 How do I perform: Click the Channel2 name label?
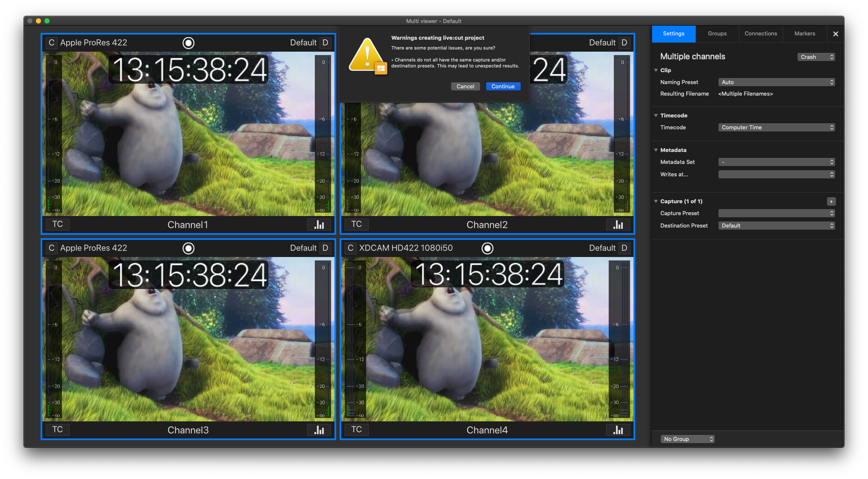(487, 225)
